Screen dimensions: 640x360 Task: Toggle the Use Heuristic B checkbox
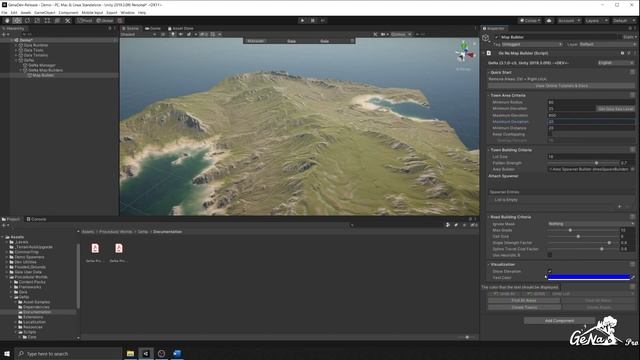click(550, 255)
